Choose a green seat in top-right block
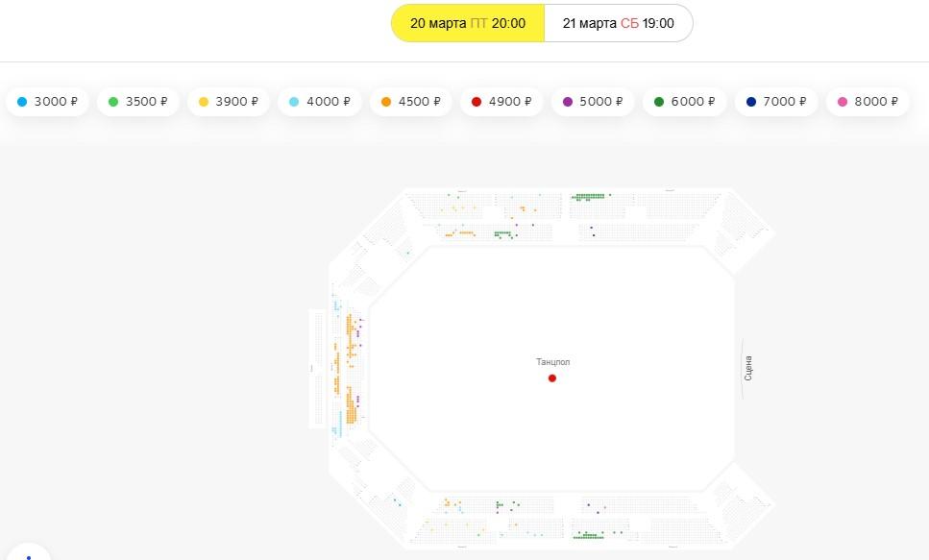This screenshot has width=929, height=560. coord(588,196)
